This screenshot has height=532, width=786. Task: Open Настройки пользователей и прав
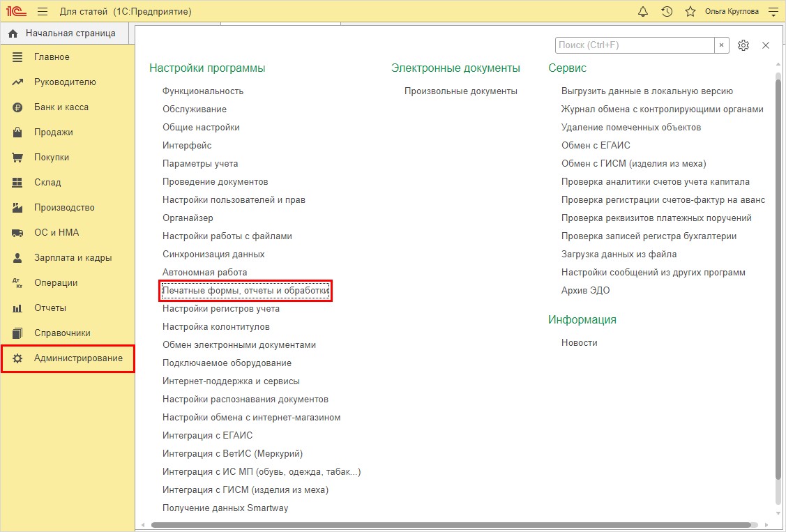[x=234, y=200]
